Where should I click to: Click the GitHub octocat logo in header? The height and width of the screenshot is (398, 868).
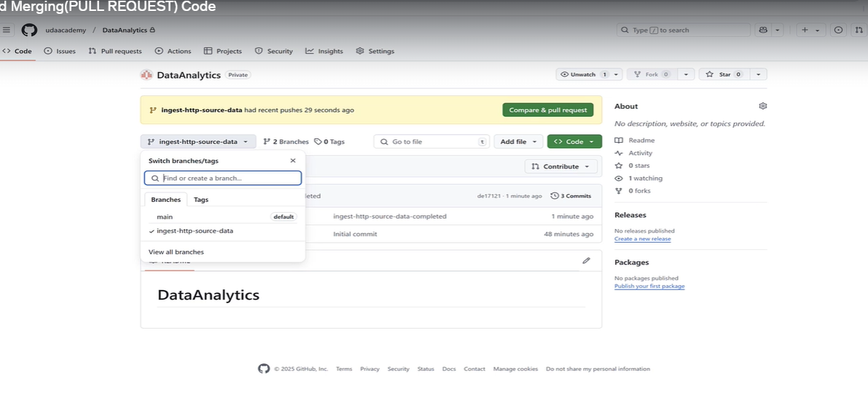pyautogui.click(x=29, y=30)
